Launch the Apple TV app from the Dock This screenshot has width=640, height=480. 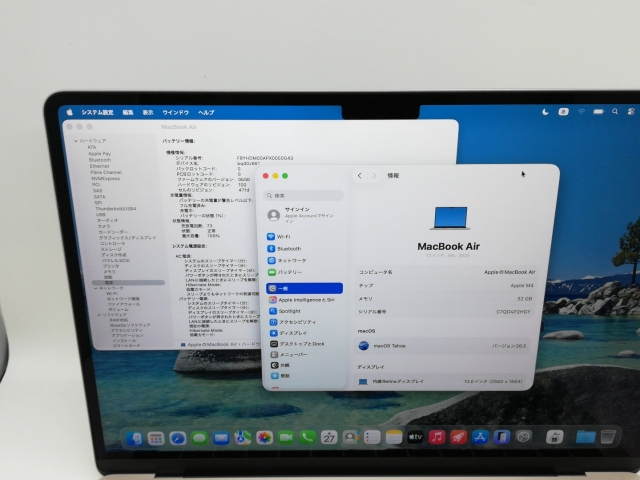point(415,438)
